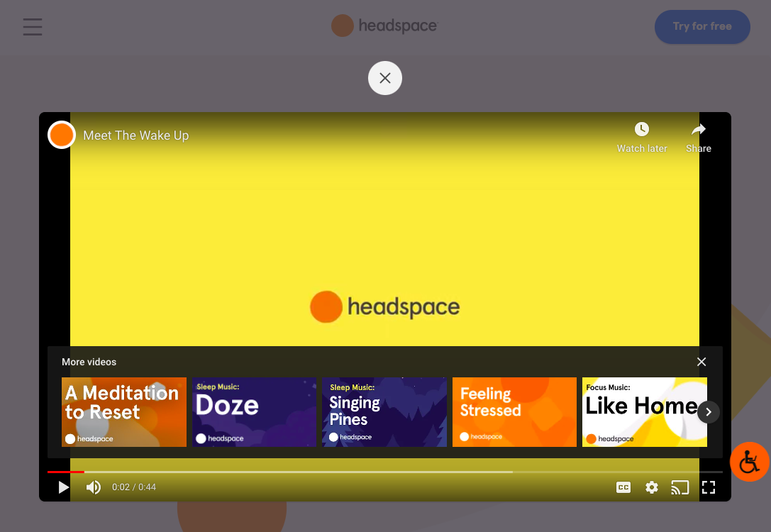Open the accessibility widget
This screenshot has width=771, height=532.
(x=750, y=462)
